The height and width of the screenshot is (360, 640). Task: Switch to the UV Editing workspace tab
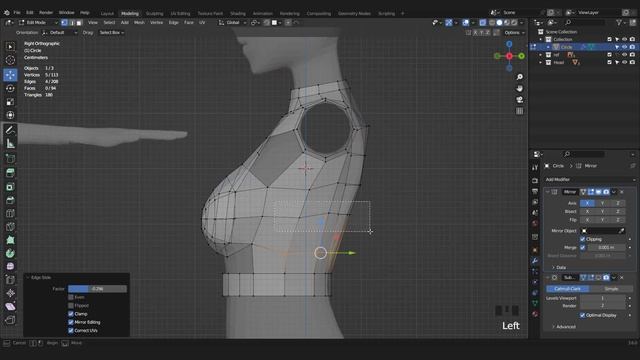point(180,13)
